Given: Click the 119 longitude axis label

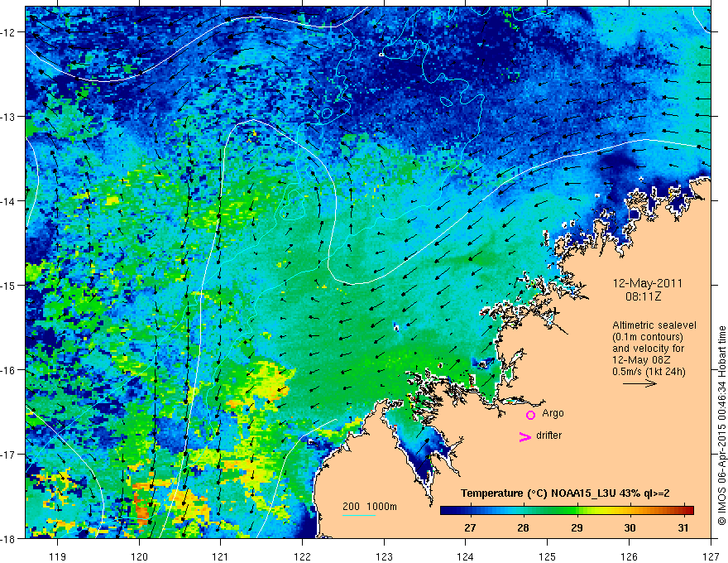Looking at the screenshot, I should click(58, 556).
